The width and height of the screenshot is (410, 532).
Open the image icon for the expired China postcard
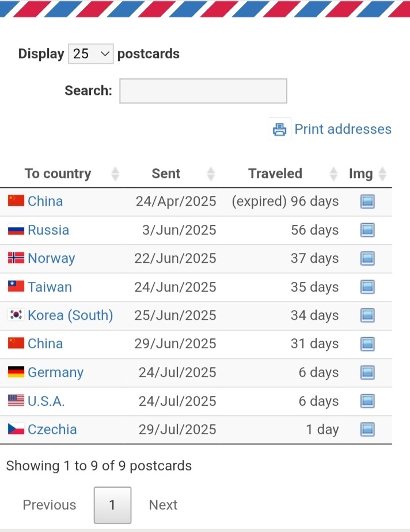pyautogui.click(x=367, y=201)
